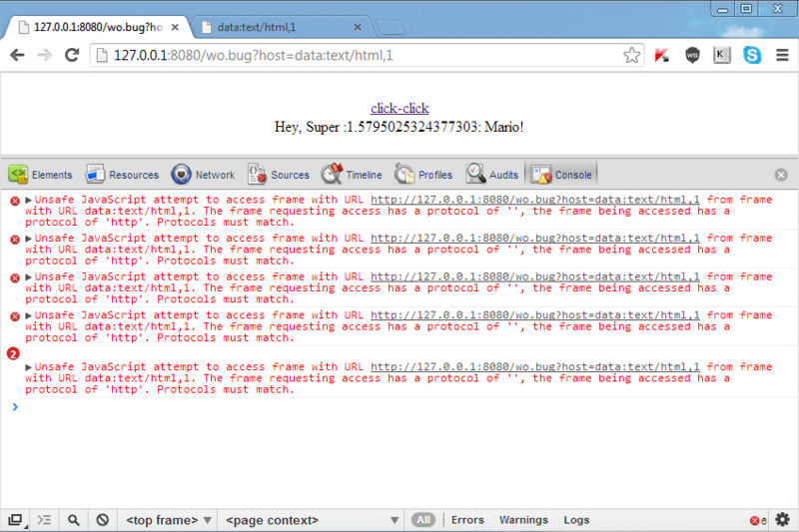Clear the console log
Image resolution: width=799 pixels, height=532 pixels.
pyautogui.click(x=103, y=520)
